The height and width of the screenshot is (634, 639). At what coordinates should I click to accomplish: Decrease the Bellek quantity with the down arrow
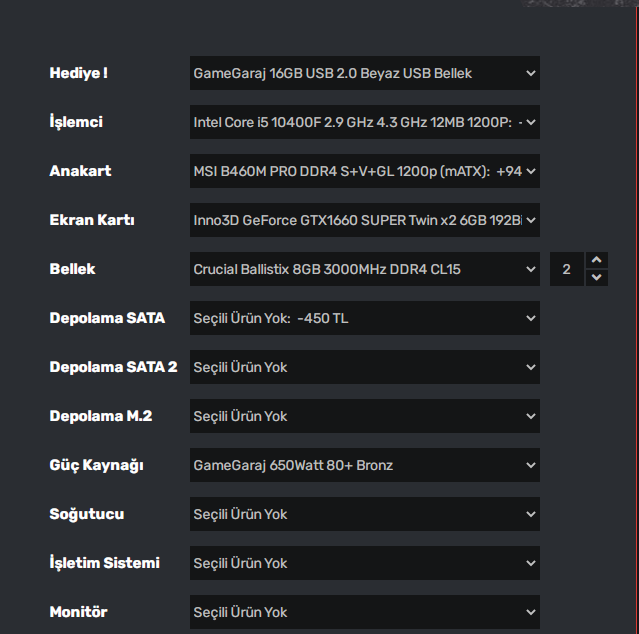597,277
